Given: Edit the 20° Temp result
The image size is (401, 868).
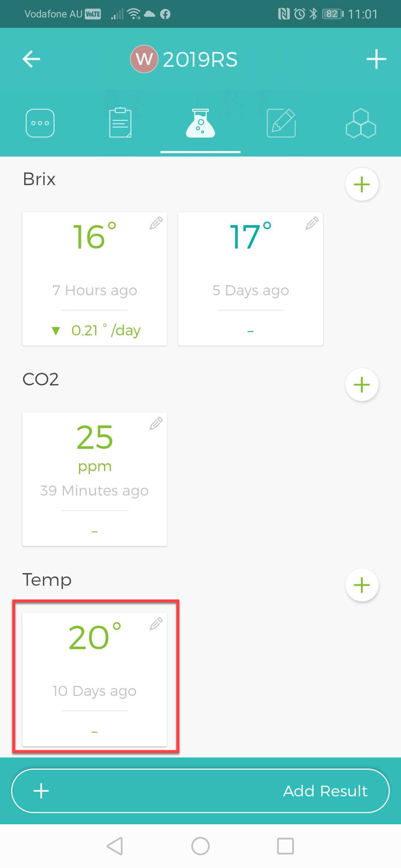Looking at the screenshot, I should 156,624.
